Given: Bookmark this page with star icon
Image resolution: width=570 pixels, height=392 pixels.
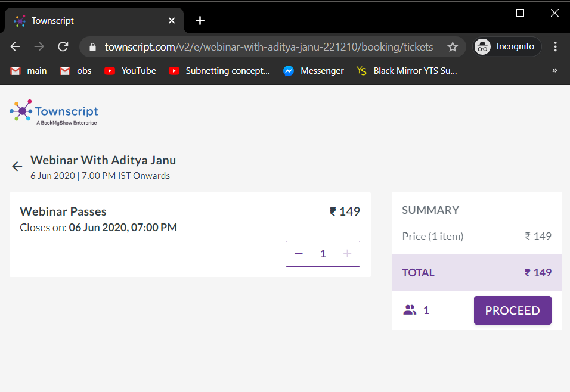Looking at the screenshot, I should tap(453, 47).
